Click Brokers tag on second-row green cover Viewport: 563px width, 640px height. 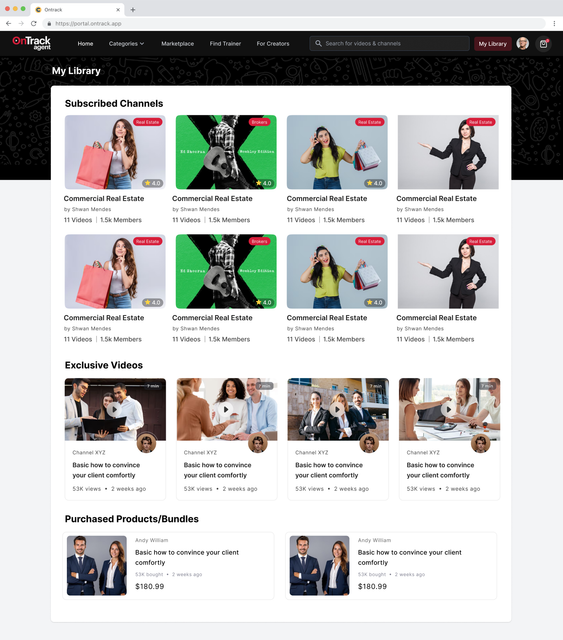[x=259, y=241]
